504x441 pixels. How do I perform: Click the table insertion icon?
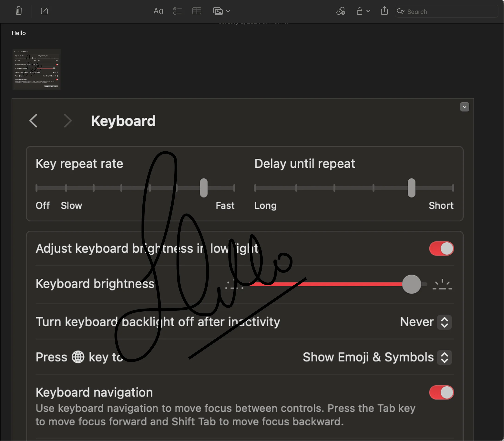tap(197, 11)
